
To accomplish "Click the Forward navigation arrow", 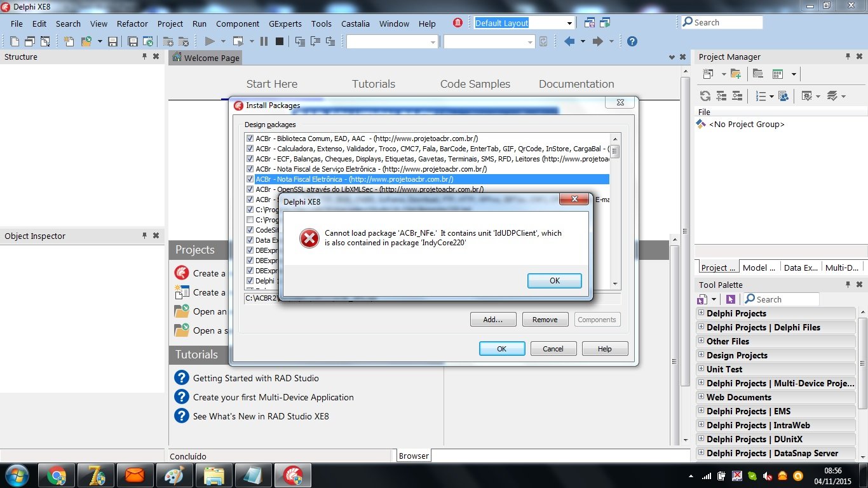I will pyautogui.click(x=597, y=41).
